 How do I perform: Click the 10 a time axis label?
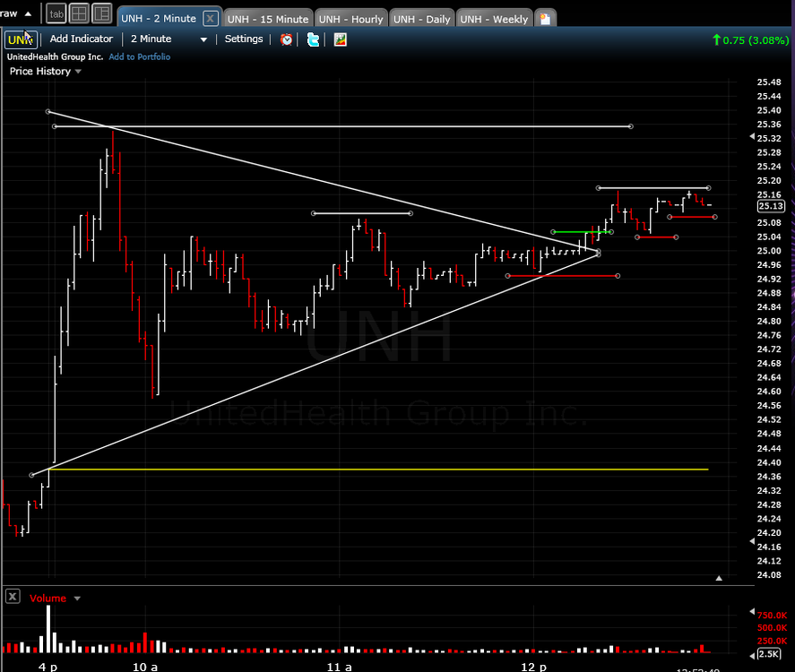[145, 667]
